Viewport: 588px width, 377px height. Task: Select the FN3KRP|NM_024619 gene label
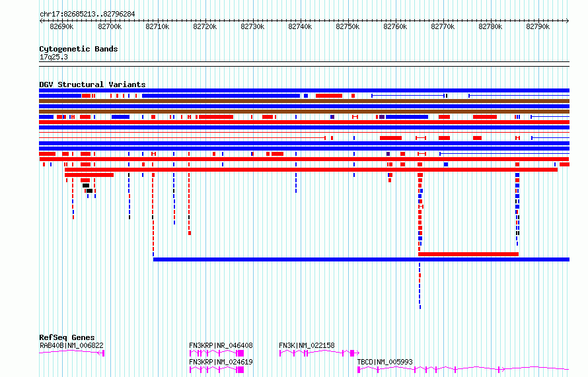coord(221,362)
